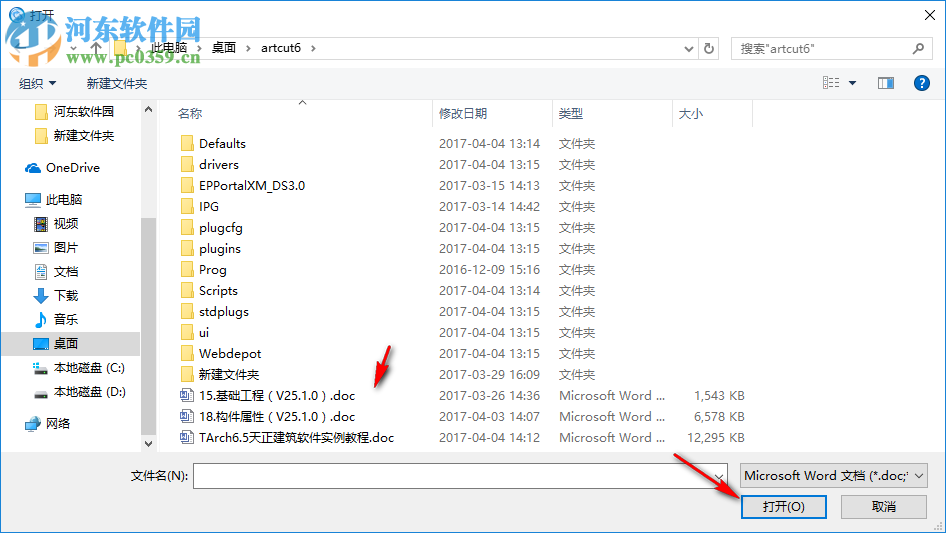The height and width of the screenshot is (533, 946).
Task: Expand the file name history dropdown
Action: coord(719,476)
